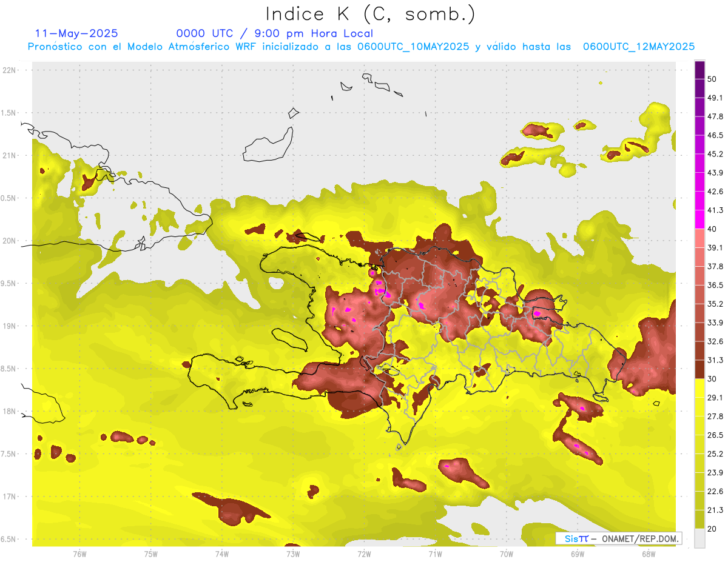The width and height of the screenshot is (728, 562).
Task: Click the colorbar label "35.2"
Action: tap(715, 304)
